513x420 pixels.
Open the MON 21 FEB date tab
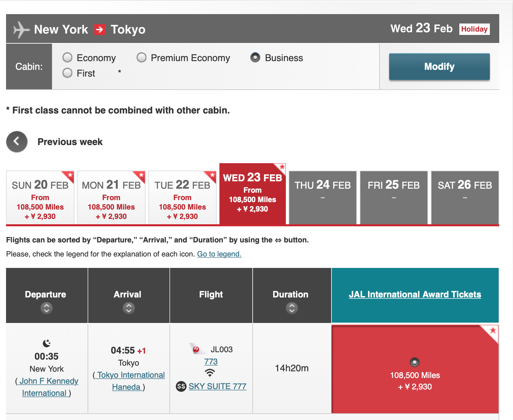pyautogui.click(x=111, y=198)
